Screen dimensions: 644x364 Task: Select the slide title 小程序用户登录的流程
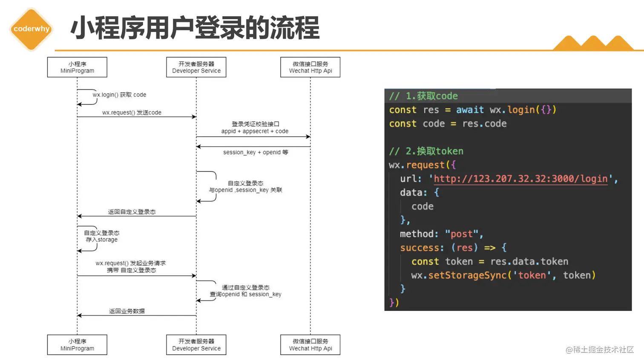pyautogui.click(x=195, y=28)
